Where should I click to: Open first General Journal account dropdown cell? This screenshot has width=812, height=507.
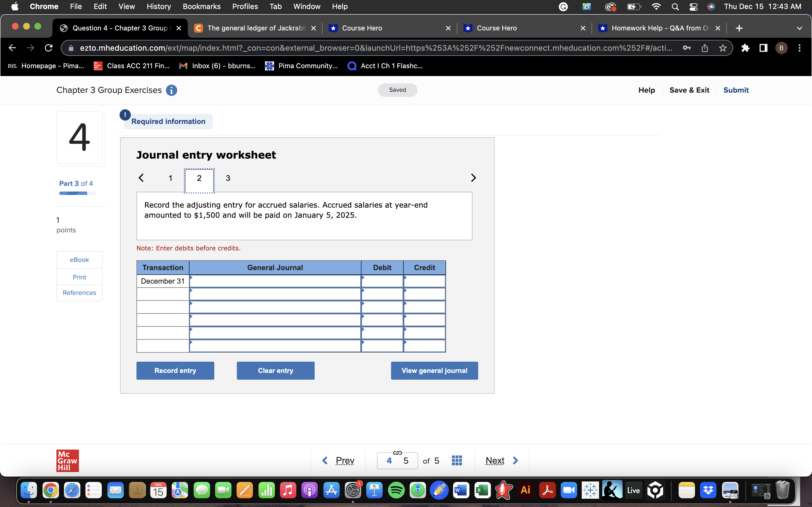[275, 281]
